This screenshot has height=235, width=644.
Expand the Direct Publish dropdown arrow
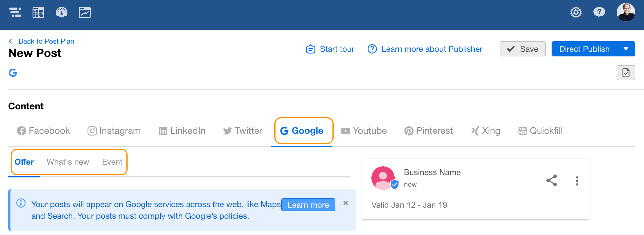626,49
